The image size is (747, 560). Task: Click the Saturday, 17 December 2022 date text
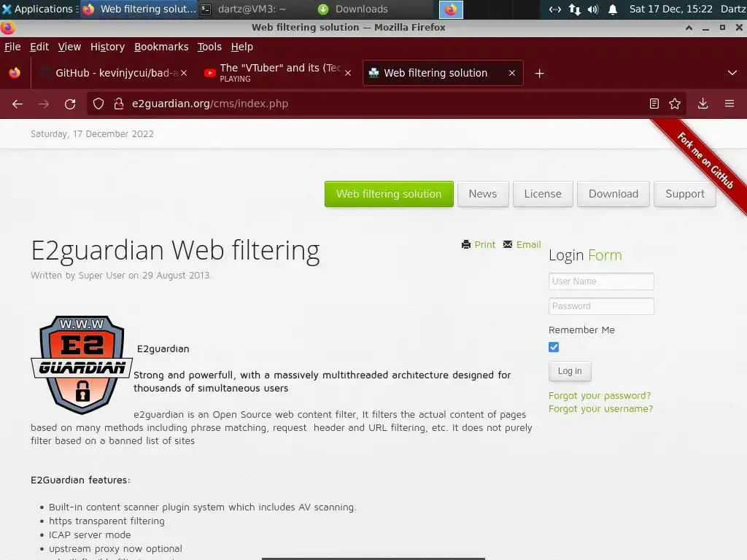click(x=92, y=134)
